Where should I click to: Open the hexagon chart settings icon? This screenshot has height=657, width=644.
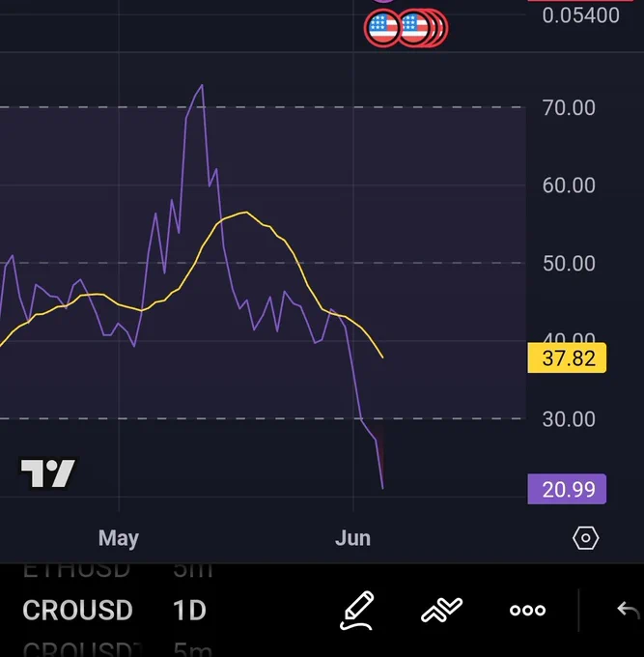tap(585, 538)
